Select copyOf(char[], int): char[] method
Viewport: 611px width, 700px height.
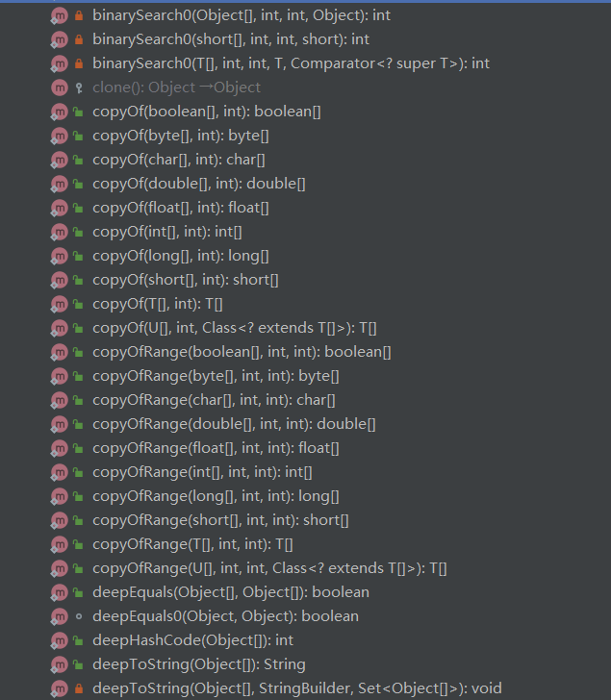(x=179, y=160)
